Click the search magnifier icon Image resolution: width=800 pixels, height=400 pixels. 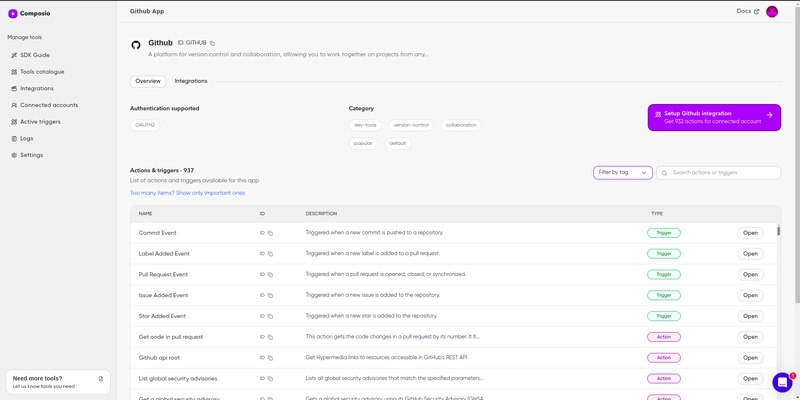coord(664,173)
